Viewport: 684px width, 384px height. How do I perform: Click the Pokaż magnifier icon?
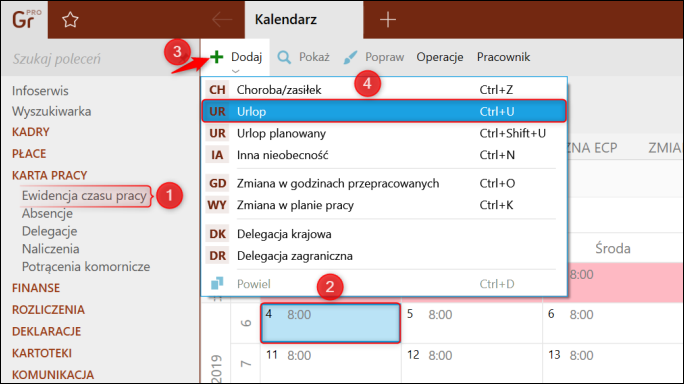click(x=284, y=57)
